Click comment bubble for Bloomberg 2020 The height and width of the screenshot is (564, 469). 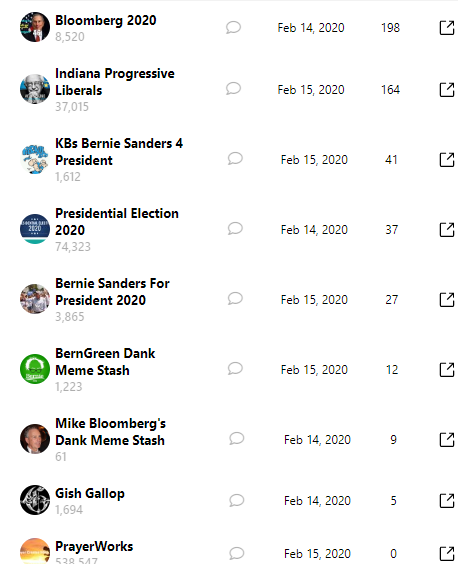pos(233,27)
